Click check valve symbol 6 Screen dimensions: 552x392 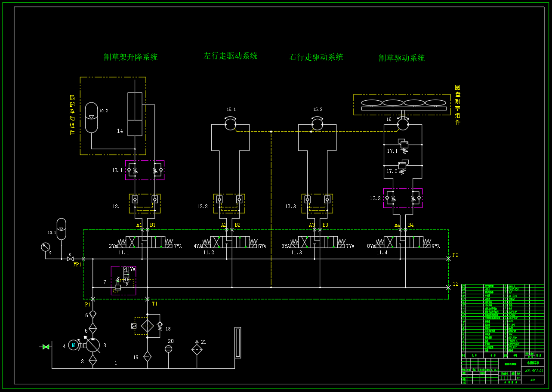93,315
